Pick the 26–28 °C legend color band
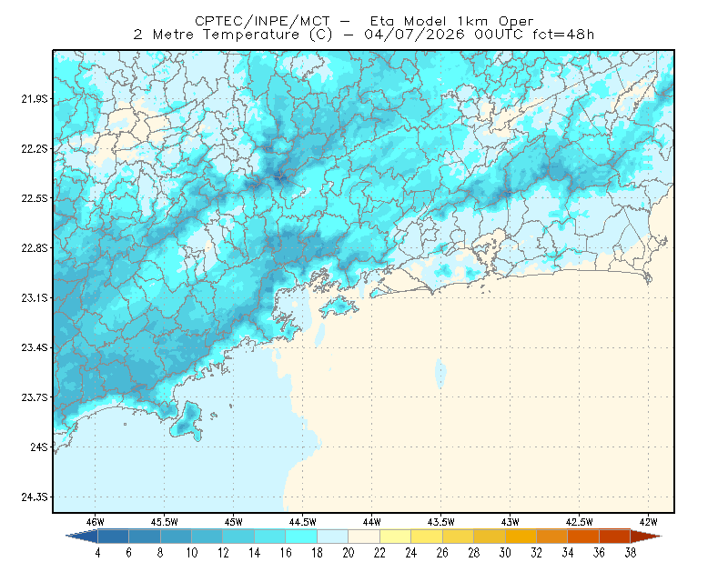The width and height of the screenshot is (728, 562). 458,537
